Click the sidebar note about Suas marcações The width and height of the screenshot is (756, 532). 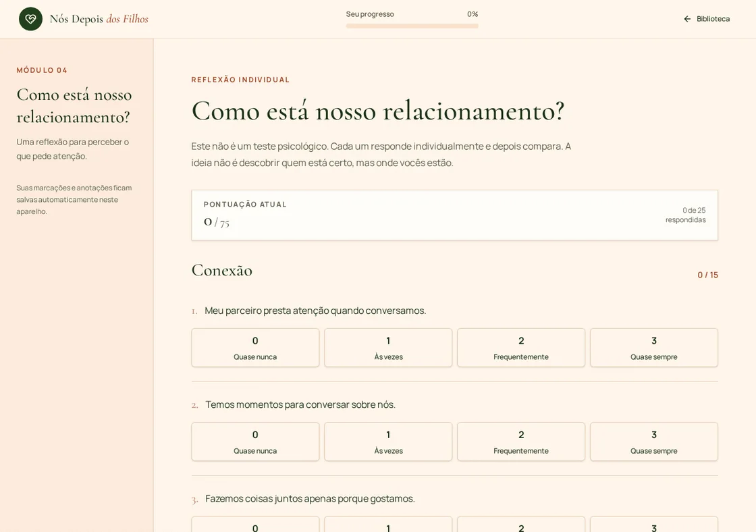pyautogui.click(x=74, y=200)
